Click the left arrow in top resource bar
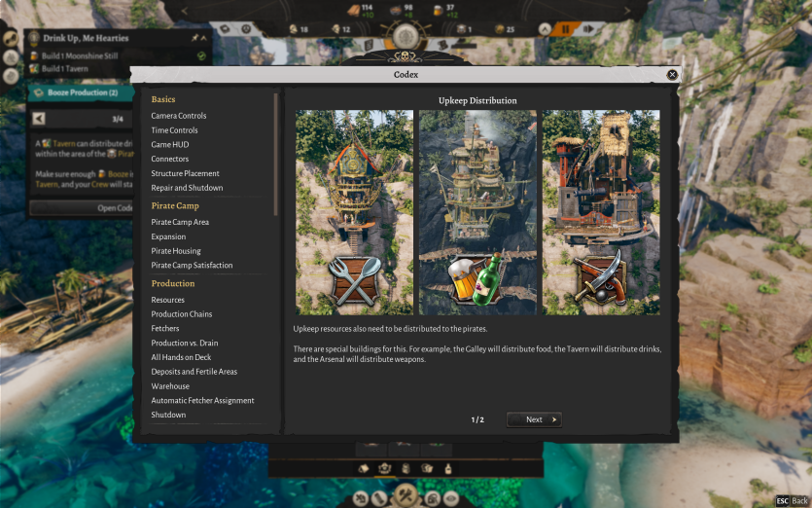812x508 pixels. (185, 11)
